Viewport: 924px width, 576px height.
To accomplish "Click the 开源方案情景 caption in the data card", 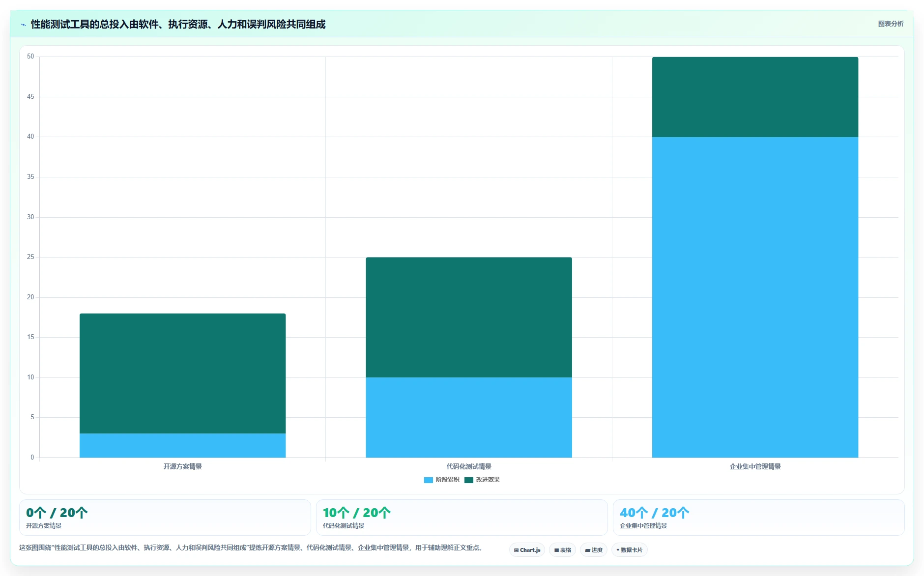I will pyautogui.click(x=44, y=526).
